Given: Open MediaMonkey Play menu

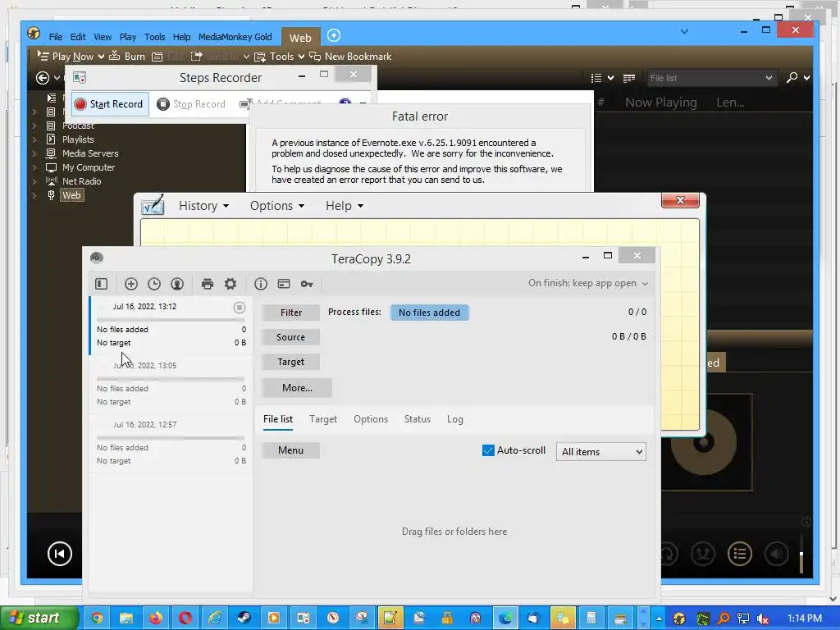Looking at the screenshot, I should (127, 37).
